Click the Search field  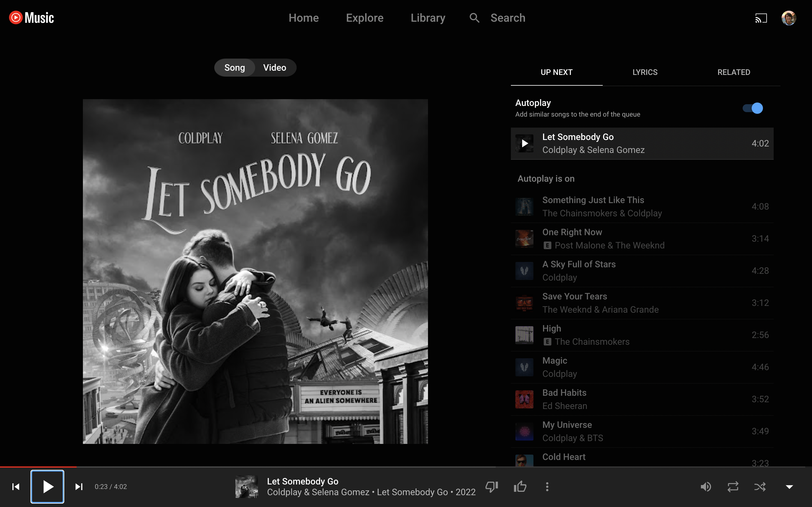(x=508, y=18)
